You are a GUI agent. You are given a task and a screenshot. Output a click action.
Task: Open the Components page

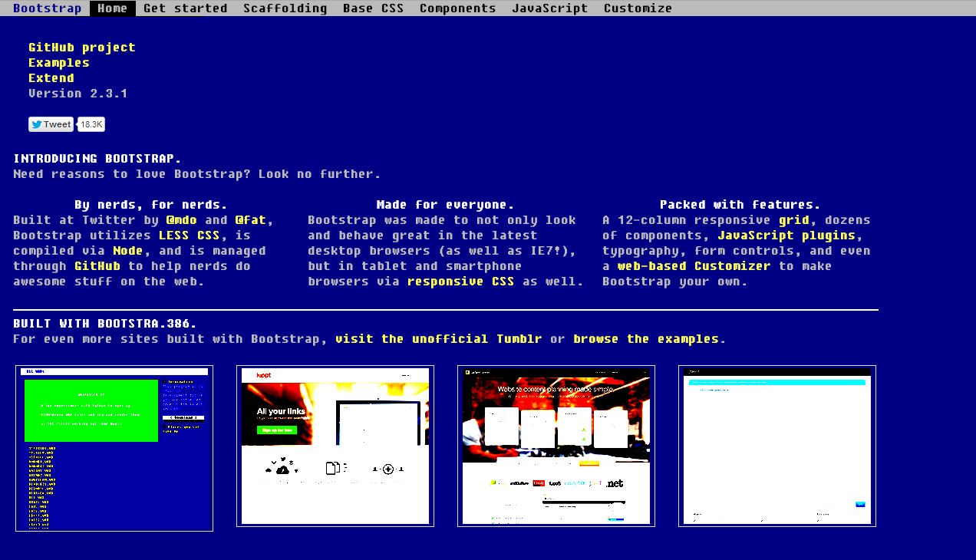click(457, 8)
